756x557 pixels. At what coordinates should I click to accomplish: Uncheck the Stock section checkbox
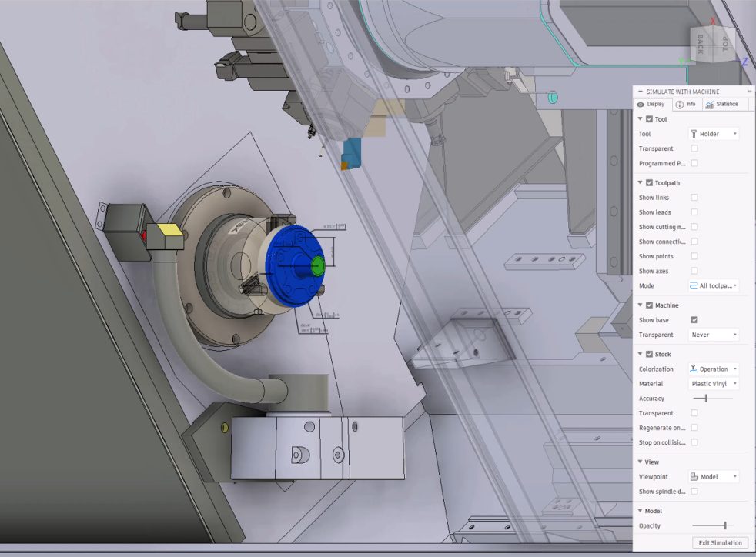(649, 354)
